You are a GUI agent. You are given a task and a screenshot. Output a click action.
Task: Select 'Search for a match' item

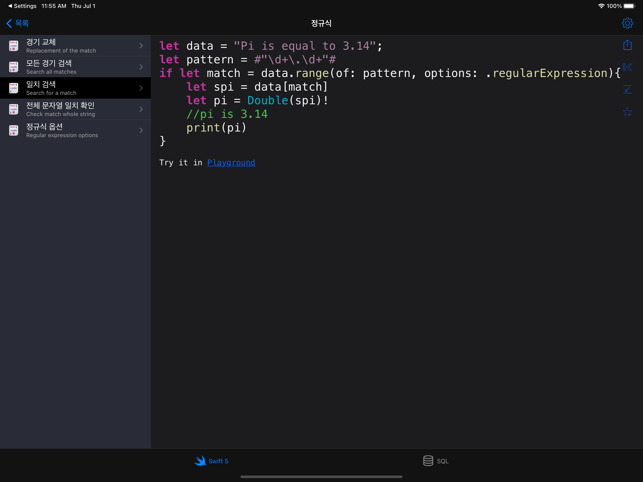[75, 88]
